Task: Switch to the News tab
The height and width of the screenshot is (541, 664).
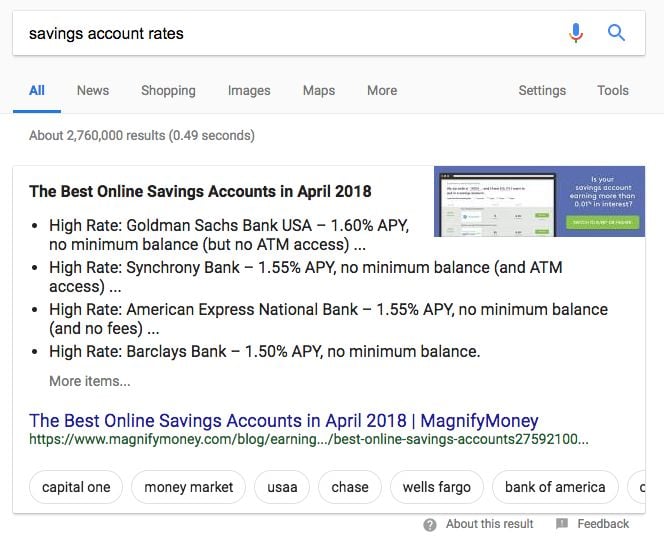Action: tap(93, 90)
